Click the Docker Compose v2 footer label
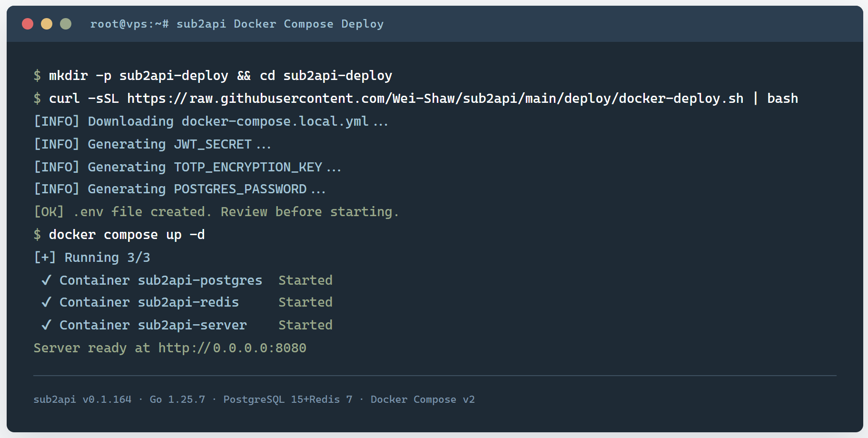This screenshot has height=438, width=868. click(423, 399)
